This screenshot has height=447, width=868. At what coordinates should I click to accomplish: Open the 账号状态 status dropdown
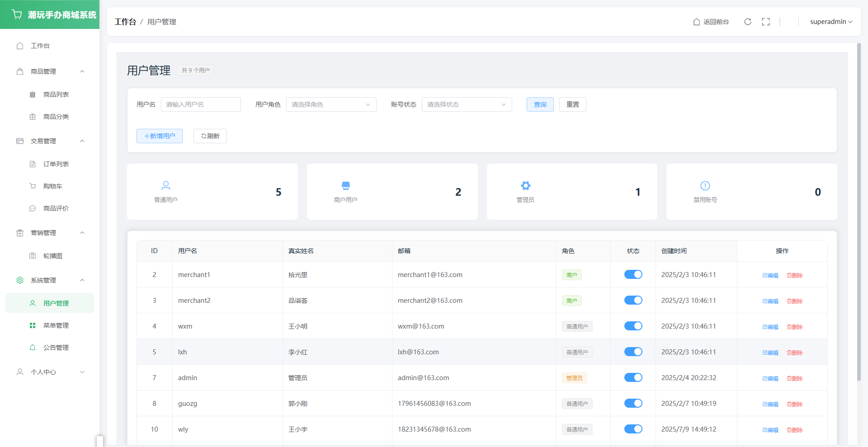point(467,104)
